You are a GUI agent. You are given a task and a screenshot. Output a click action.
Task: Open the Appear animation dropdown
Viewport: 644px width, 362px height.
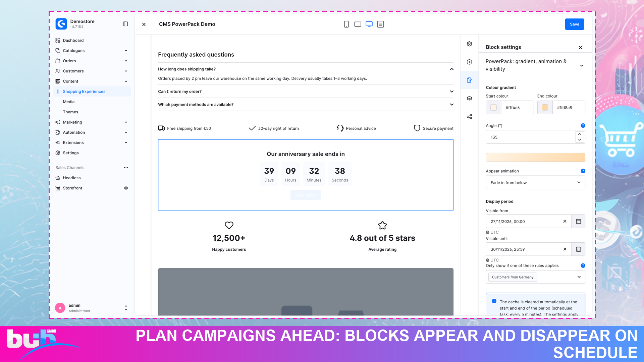pyautogui.click(x=535, y=183)
